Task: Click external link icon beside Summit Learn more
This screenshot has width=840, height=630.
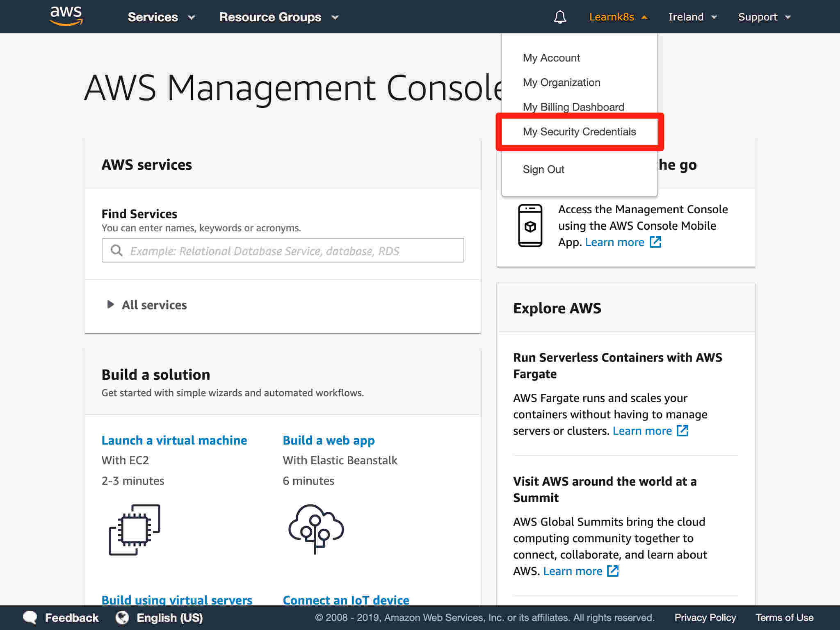Action: (613, 571)
